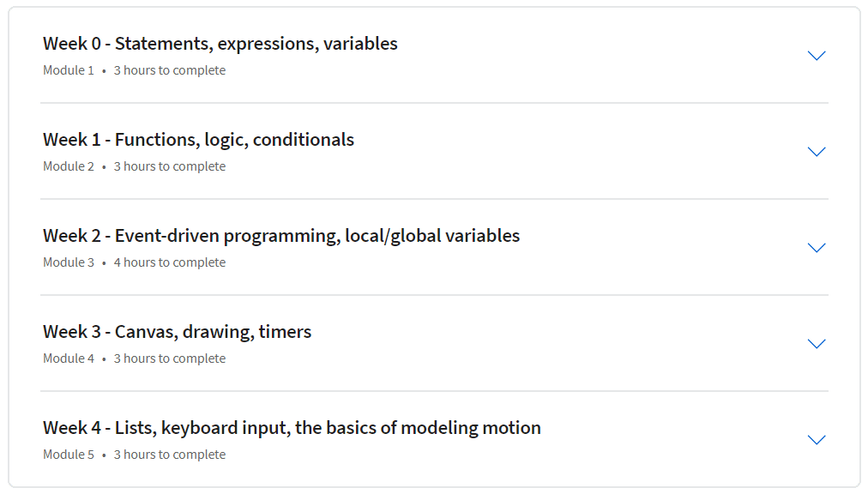This screenshot has width=868, height=494.
Task: Open 'Week 1 - Functions, logic, conditionals' title
Action: pos(198,140)
